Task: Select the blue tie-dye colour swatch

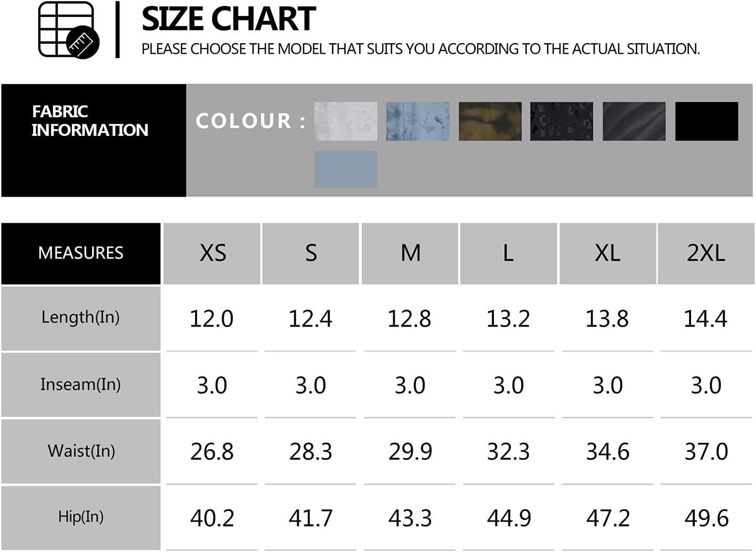Action: (418, 121)
